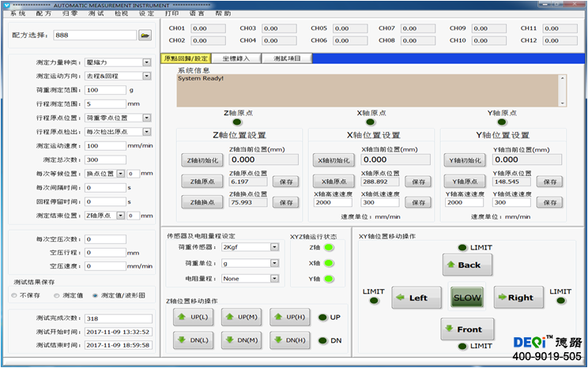Switch to 坐標鍵入 tab
The height and width of the screenshot is (368, 588).
[x=236, y=58]
